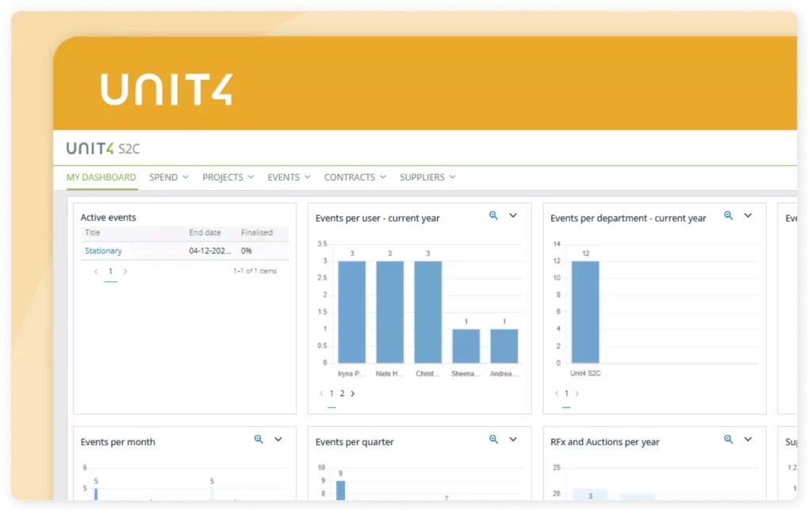This screenshot has width=812, height=515.
Task: Expand Events per quarter options chevron
Action: click(513, 440)
